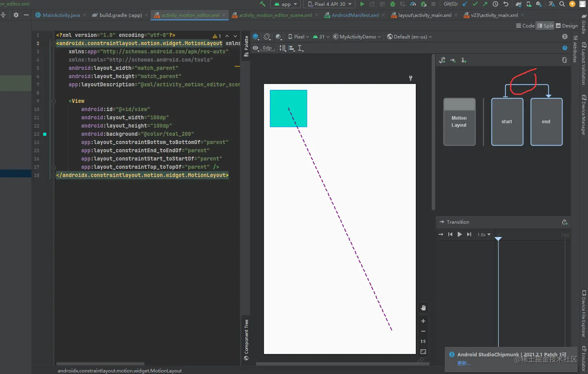Open the profiler gauge icon

coord(413,4)
